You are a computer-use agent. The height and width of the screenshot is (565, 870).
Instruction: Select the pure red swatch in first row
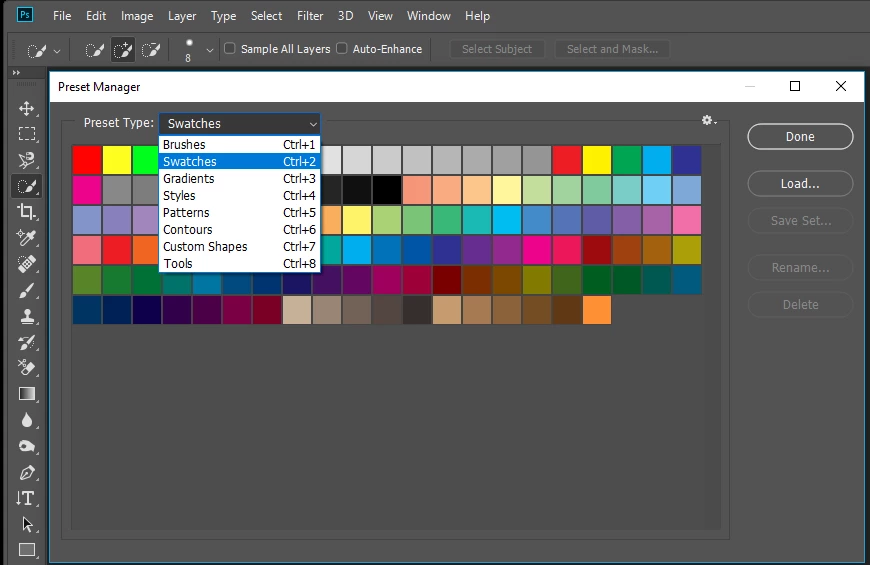tap(87, 160)
